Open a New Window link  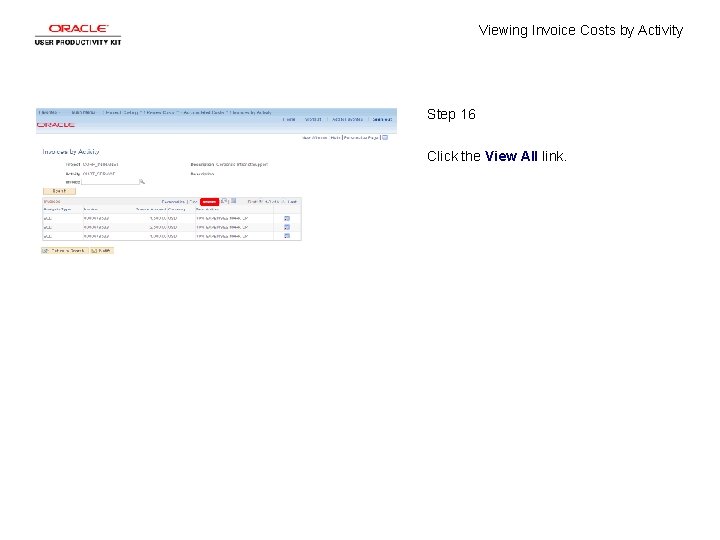point(315,138)
